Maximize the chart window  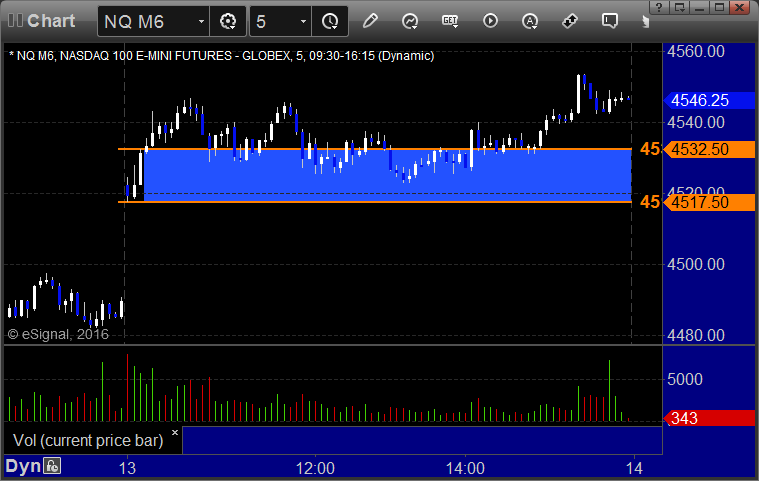[719, 7]
